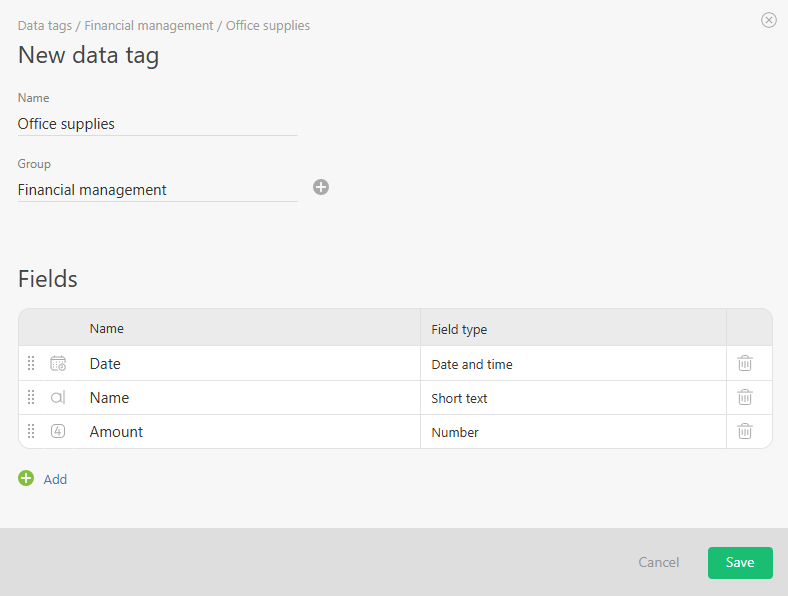Remove the Amount field via trash icon

(x=745, y=432)
